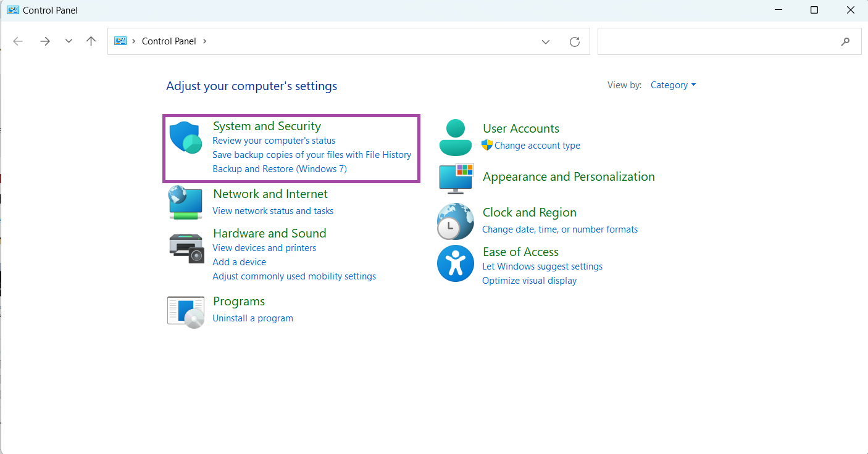
Task: Open the Ease of Access icon
Action: coord(456,263)
